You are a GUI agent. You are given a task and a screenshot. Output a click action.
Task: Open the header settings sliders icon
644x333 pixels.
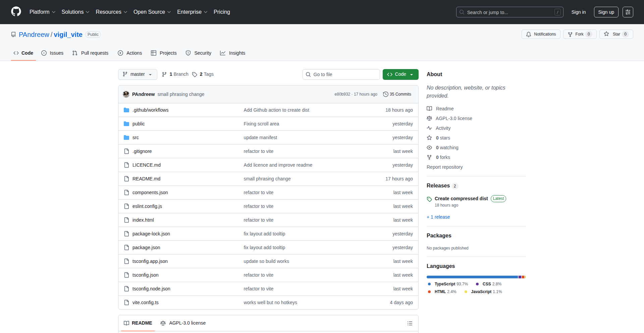coord(628,12)
